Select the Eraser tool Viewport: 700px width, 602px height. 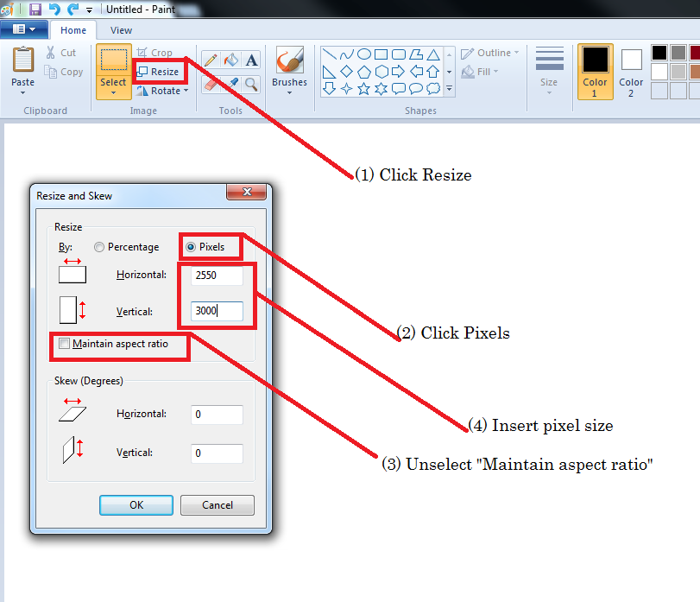pos(211,84)
